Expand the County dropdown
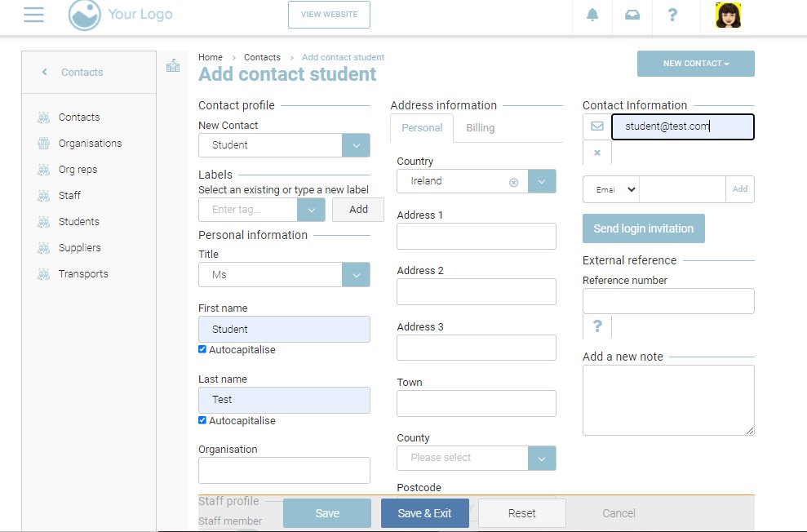Viewport: 807px width, 532px height. click(542, 458)
